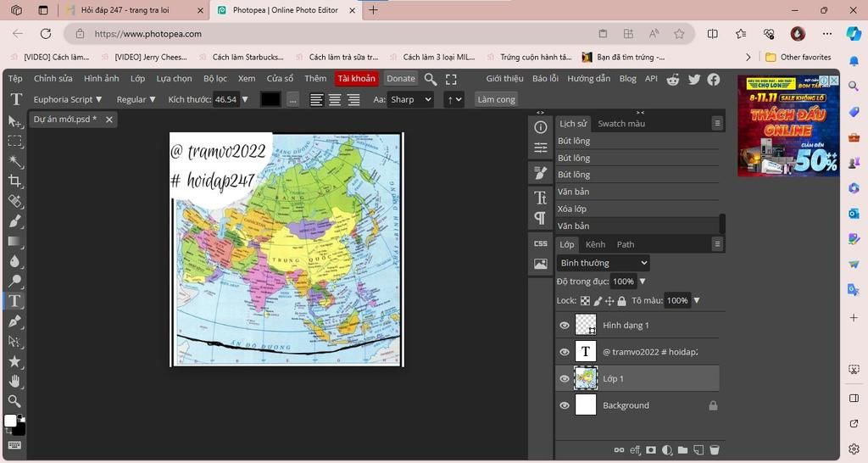Toggle visibility of the Hình dạng 1 layer

[x=565, y=325]
